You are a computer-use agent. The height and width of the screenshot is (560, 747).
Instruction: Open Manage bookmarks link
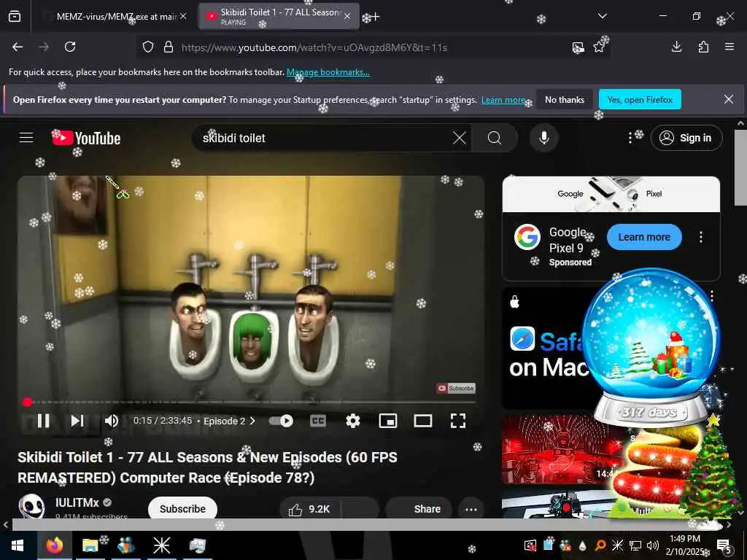[x=328, y=72]
